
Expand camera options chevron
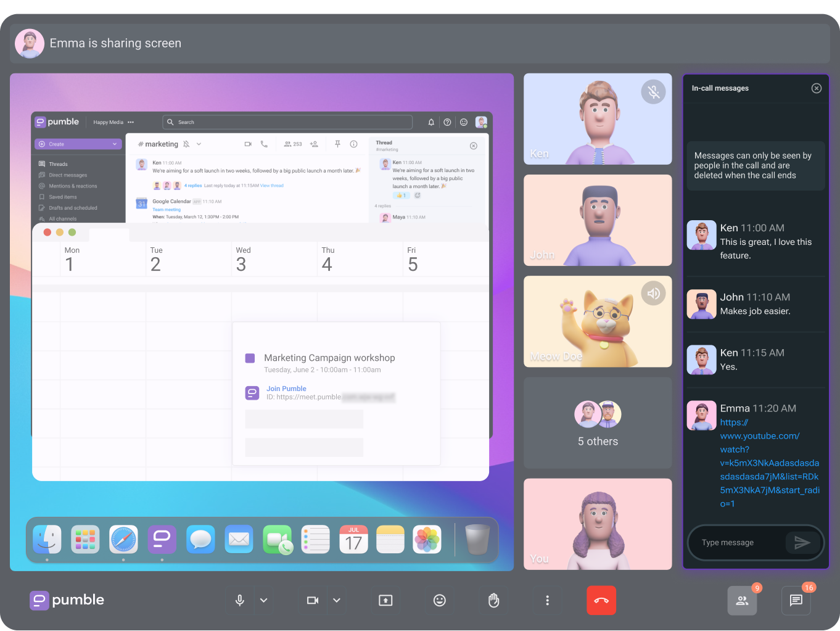[337, 600]
